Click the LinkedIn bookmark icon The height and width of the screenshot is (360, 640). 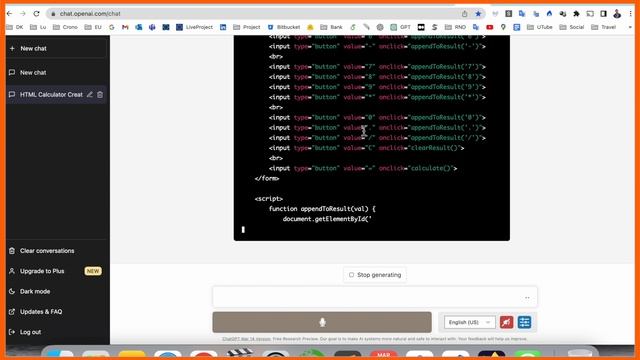click(x=223, y=27)
